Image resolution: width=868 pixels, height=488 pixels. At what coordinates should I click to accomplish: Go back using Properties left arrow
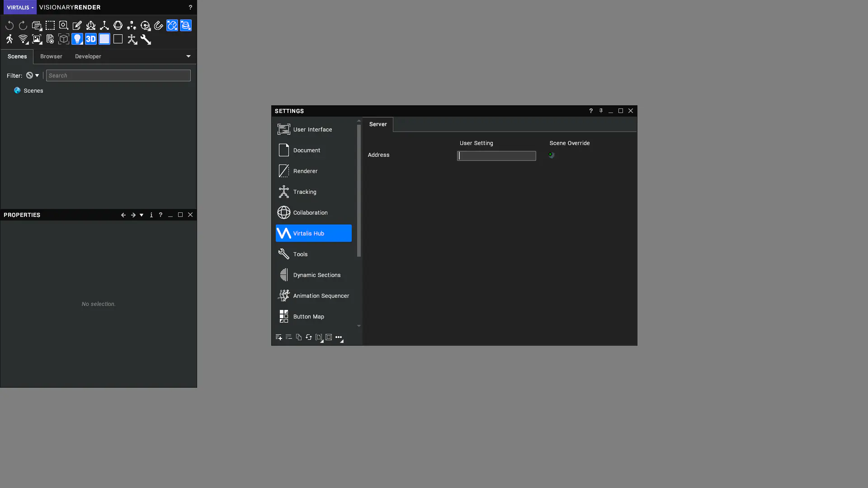[123, 215]
